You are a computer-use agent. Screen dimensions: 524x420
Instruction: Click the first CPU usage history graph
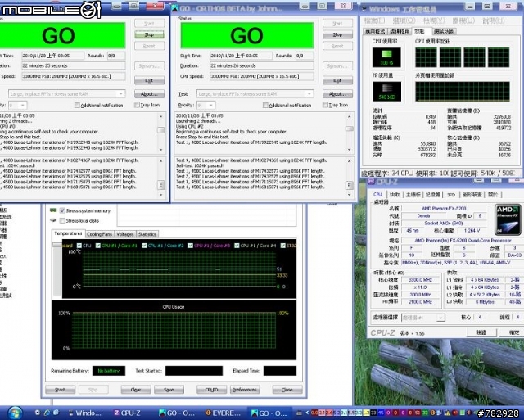(426, 57)
